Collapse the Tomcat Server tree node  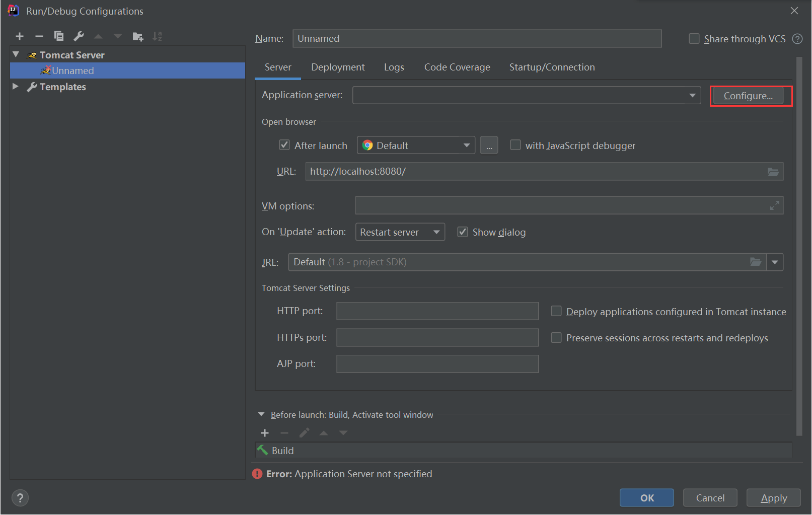tap(16, 54)
